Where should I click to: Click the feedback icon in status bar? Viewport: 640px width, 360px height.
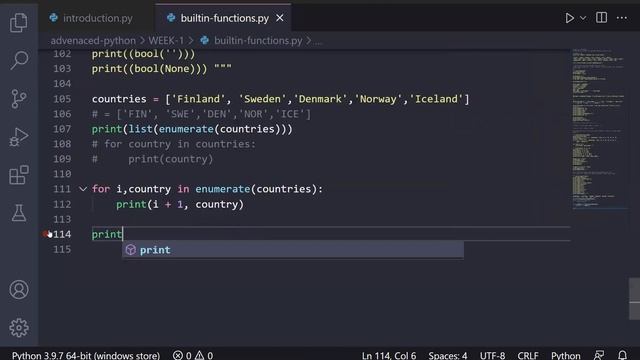click(x=599, y=356)
